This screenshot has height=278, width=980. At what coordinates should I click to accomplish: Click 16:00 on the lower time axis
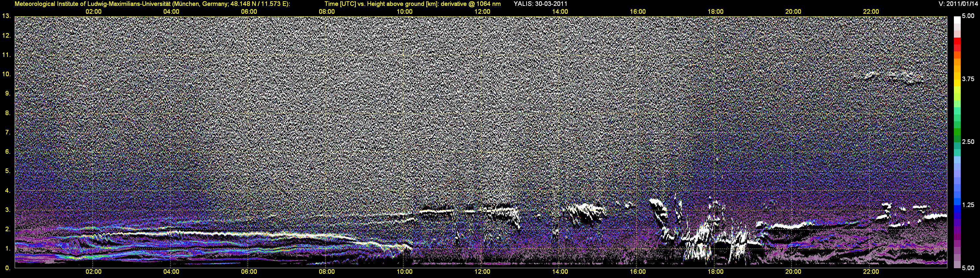638,271
